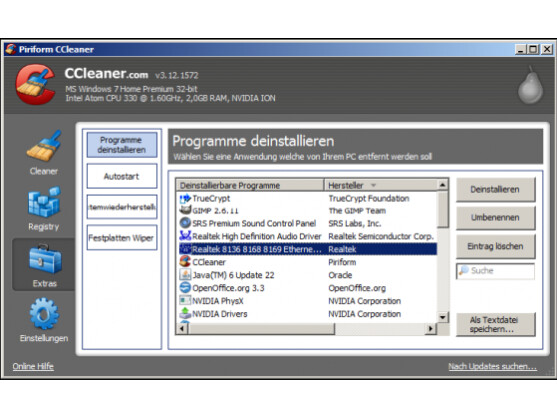This screenshot has height=418, width=557.
Task: Click TrueCrypt Foundation manufacturer cell
Action: pyautogui.click(x=369, y=198)
